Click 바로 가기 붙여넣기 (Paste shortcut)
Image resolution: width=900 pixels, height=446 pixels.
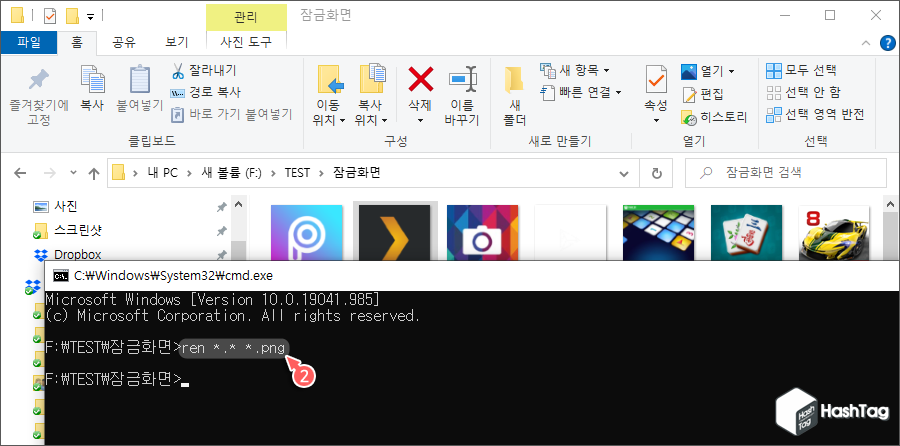coord(232,114)
